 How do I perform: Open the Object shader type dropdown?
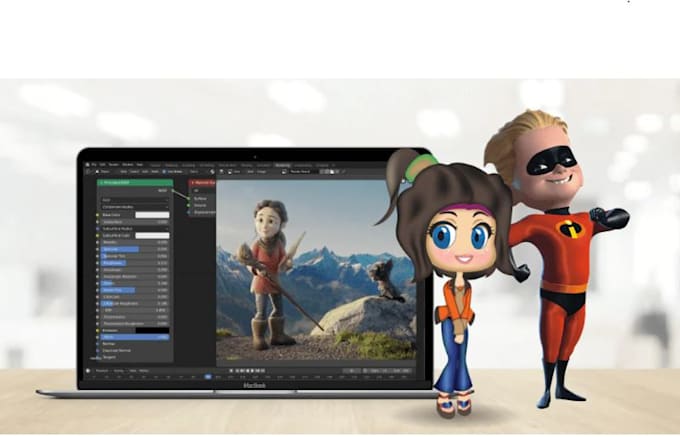[103, 172]
